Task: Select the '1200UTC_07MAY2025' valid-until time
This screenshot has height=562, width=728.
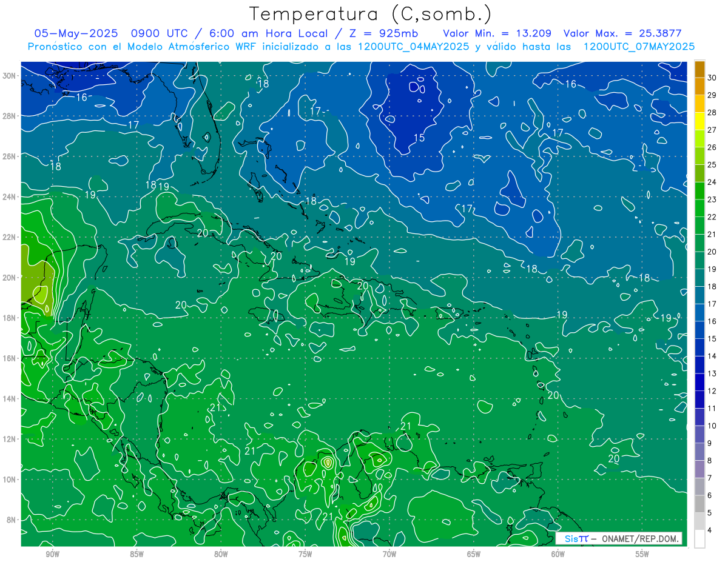Action: pos(639,47)
